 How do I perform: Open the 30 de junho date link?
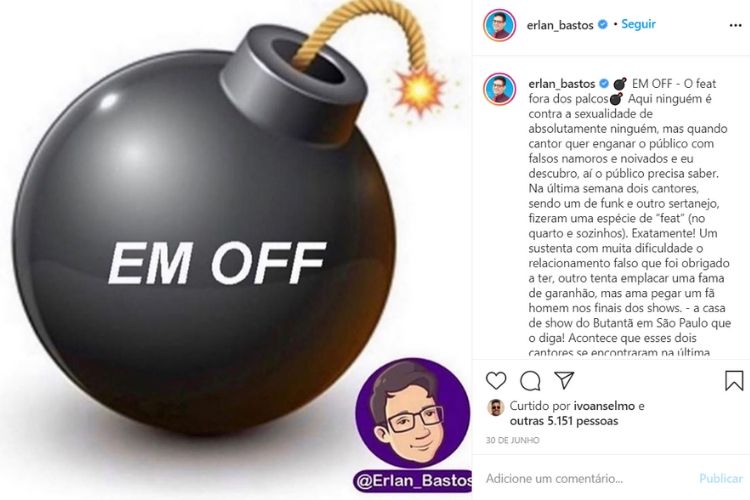click(x=512, y=440)
